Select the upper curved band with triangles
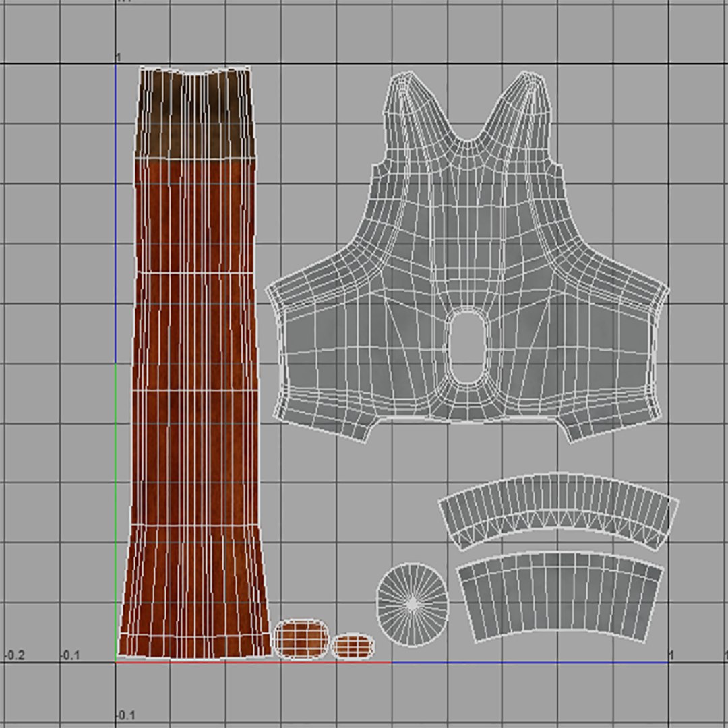 pos(559,511)
